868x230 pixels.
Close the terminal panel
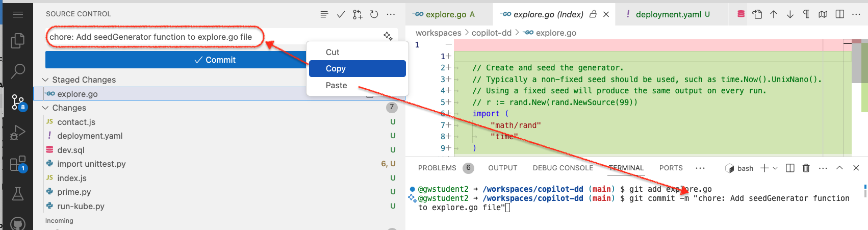[x=856, y=168]
